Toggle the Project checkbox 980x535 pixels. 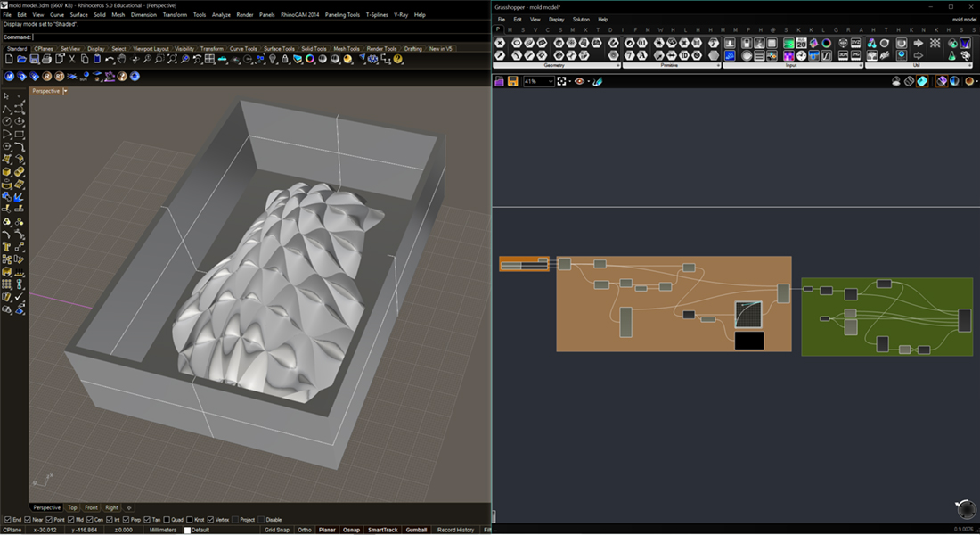pyautogui.click(x=234, y=519)
